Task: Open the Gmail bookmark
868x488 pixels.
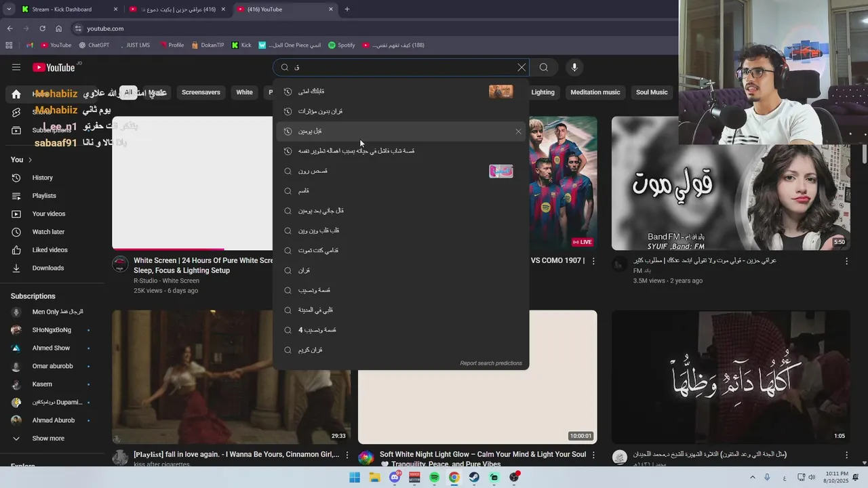Action: coord(29,45)
